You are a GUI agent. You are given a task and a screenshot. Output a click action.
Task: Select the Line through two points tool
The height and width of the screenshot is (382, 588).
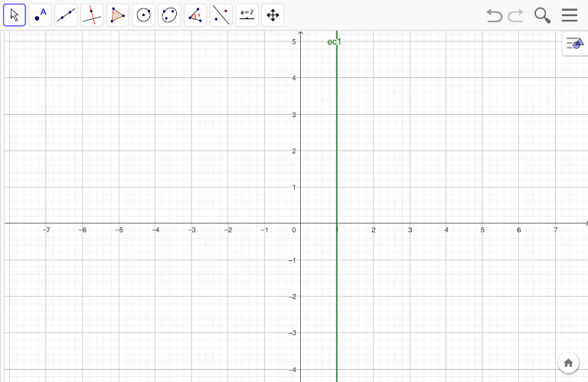click(x=66, y=15)
